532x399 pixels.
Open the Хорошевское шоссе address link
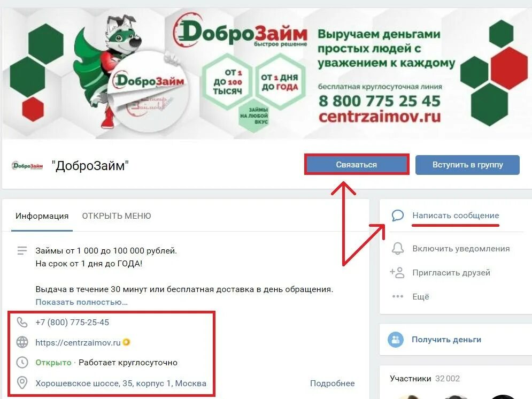point(121,383)
